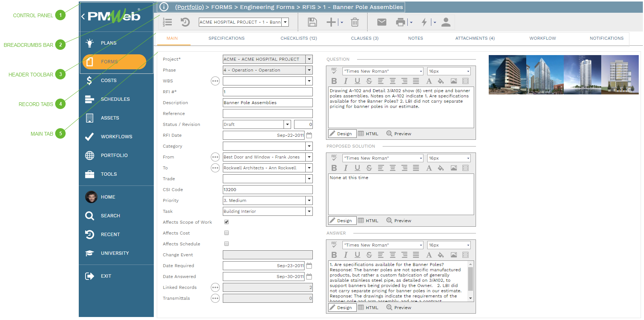Open the Attachments (4) tab
Screen dimensions: 644x320
[474, 38]
